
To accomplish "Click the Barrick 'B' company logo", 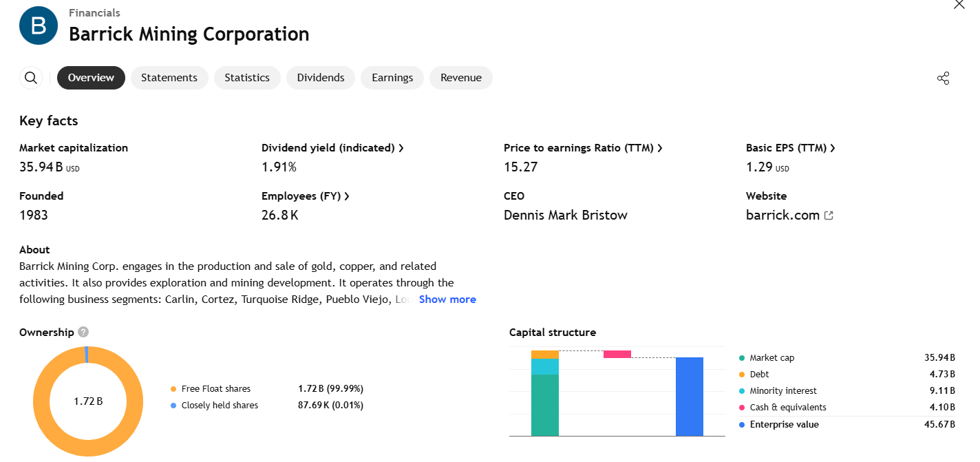I will [x=39, y=25].
